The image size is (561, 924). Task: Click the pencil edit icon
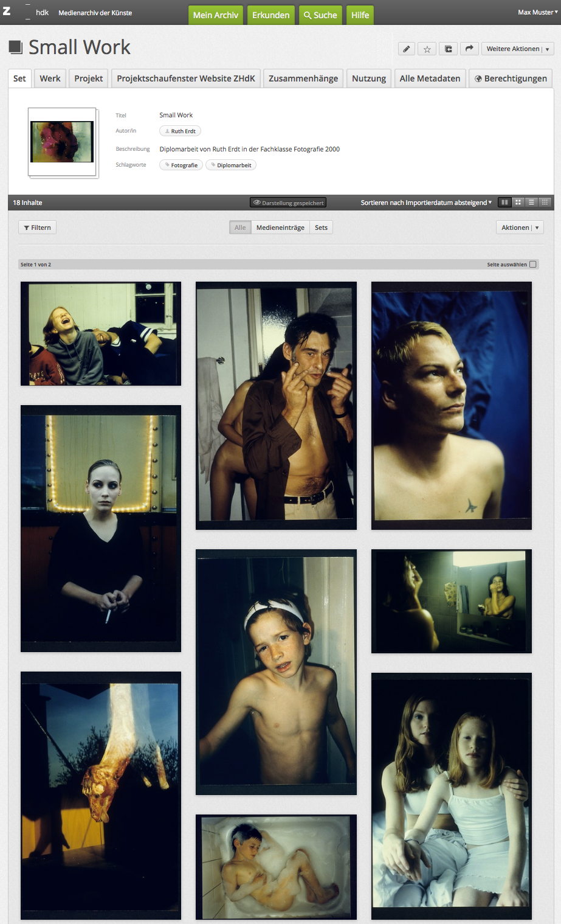coord(407,49)
